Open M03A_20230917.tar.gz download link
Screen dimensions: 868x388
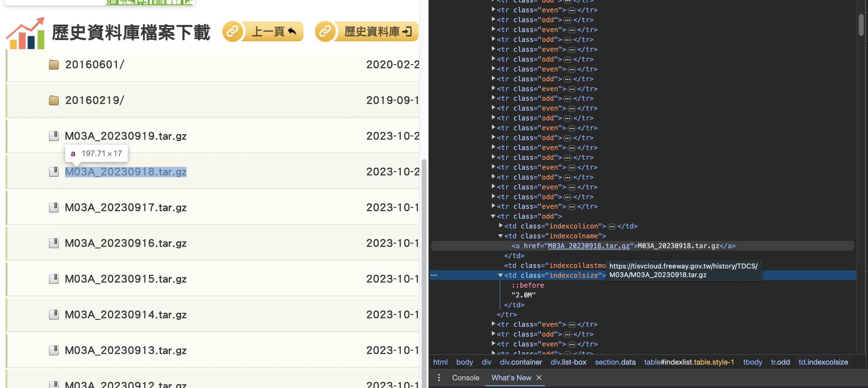pos(125,207)
